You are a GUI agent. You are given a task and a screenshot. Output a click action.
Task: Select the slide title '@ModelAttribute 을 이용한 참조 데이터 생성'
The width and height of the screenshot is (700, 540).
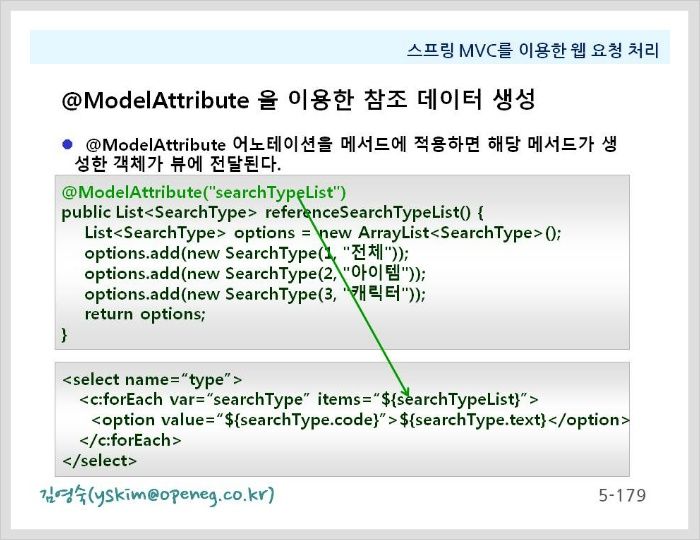[x=298, y=100]
